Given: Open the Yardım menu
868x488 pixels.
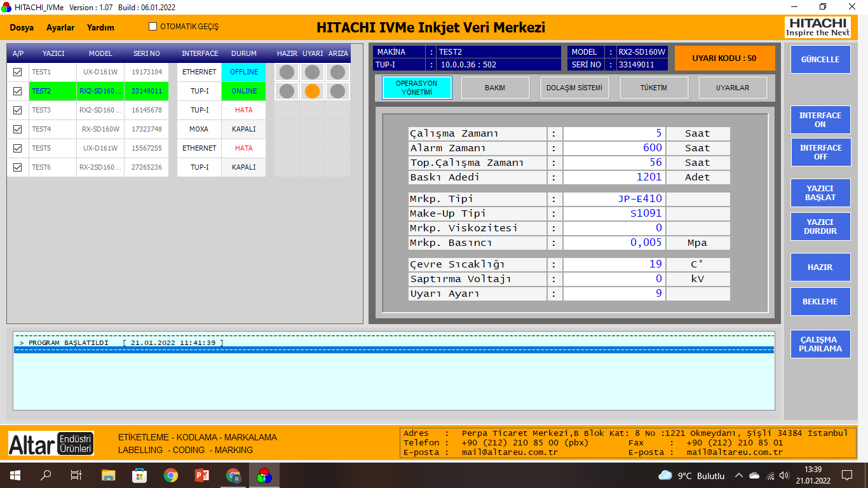Looking at the screenshot, I should (100, 27).
